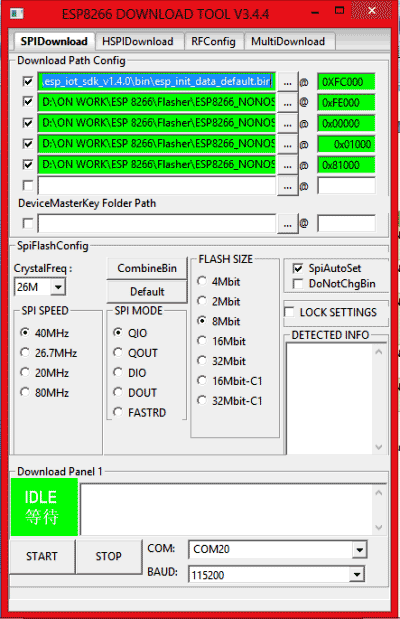
Task: Uncheck the file row with address 0x81000
Action: pos(28,164)
